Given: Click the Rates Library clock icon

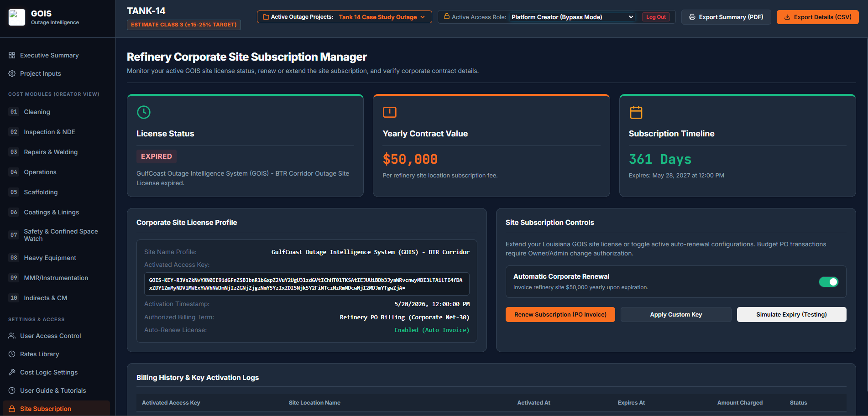Looking at the screenshot, I should (x=12, y=354).
